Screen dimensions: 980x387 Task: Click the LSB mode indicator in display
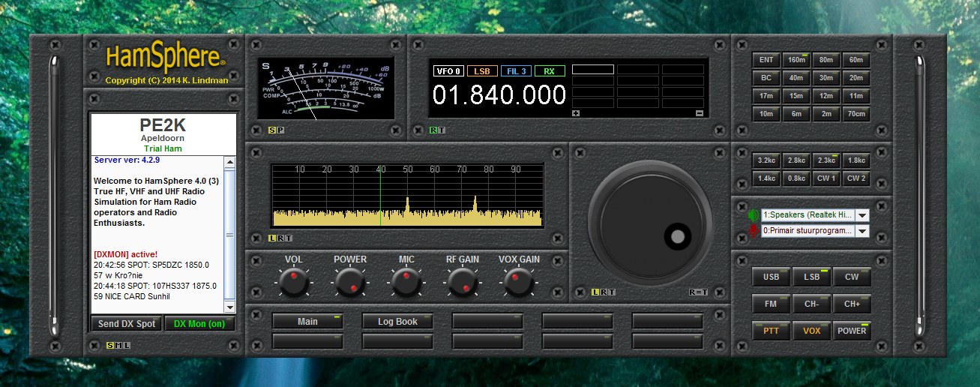481,71
